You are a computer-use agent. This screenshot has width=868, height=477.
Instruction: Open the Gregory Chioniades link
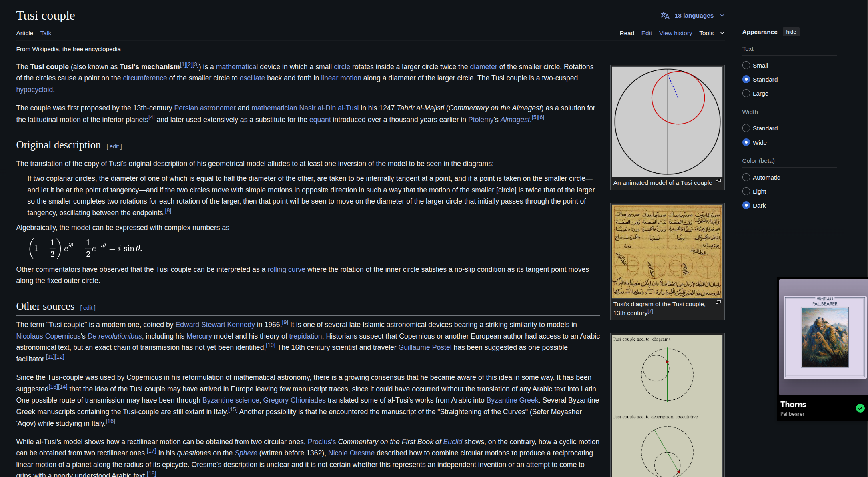pyautogui.click(x=294, y=400)
